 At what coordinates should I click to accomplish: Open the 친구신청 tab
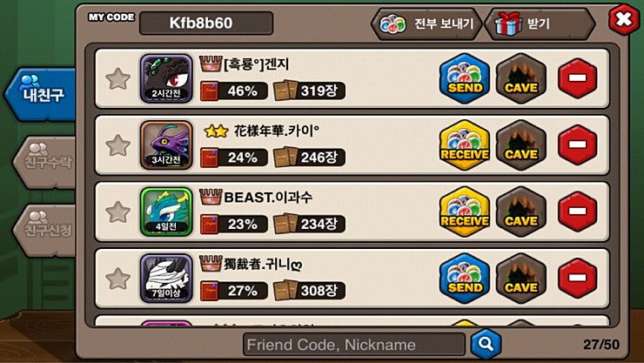[45, 230]
